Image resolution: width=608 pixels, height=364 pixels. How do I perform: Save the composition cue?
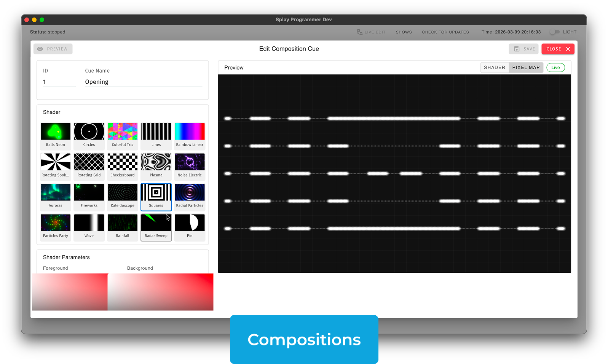pos(525,49)
